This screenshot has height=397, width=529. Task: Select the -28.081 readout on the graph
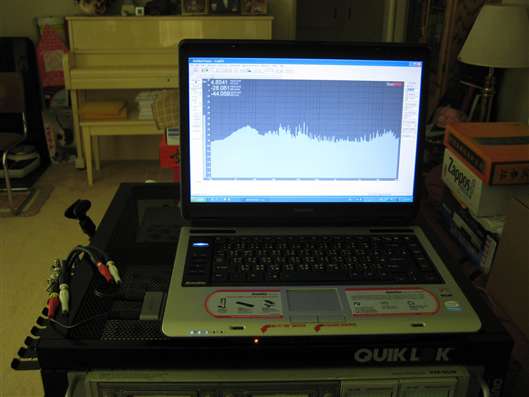point(220,88)
